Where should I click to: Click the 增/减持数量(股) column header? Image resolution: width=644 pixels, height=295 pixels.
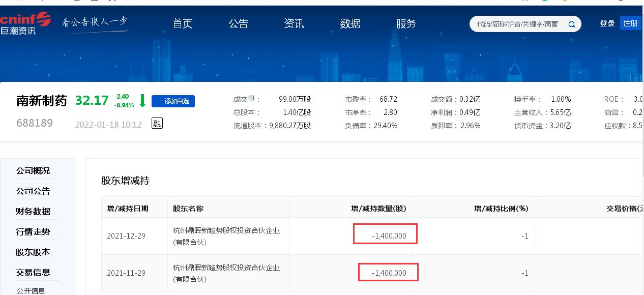[378, 209]
